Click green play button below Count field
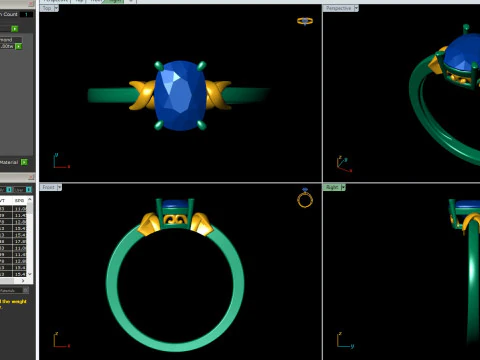The image size is (480, 360). [15, 29]
